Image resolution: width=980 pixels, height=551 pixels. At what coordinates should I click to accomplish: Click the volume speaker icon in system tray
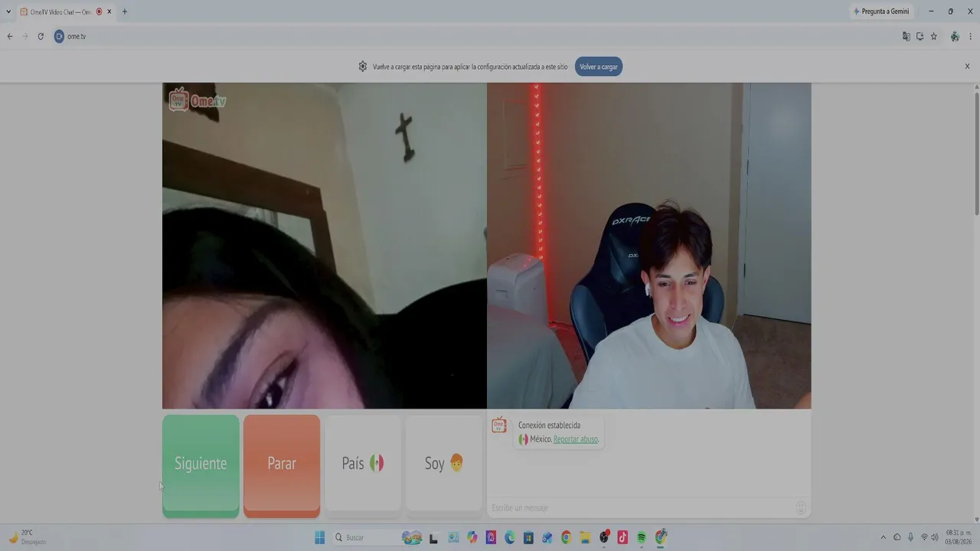pos(935,537)
